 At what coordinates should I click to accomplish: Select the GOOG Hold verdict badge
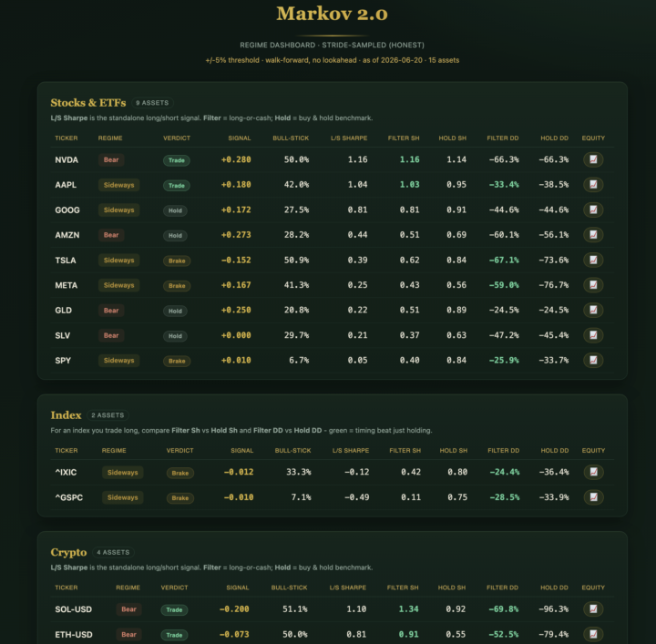pos(175,210)
